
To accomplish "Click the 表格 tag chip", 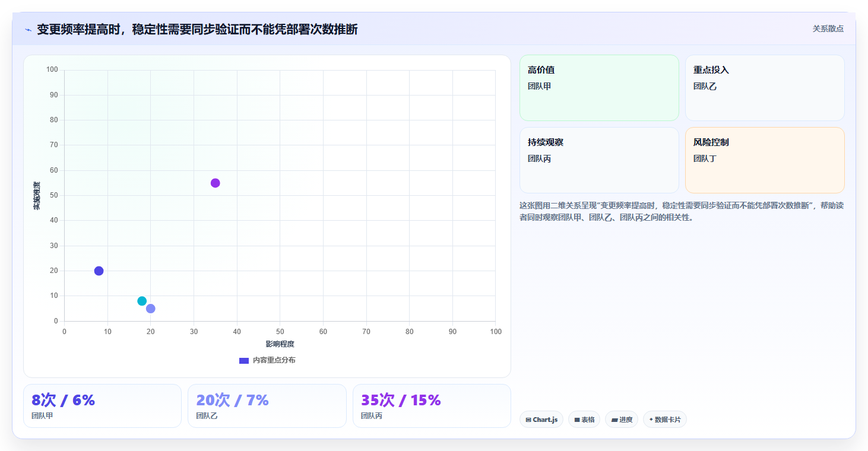I will point(584,420).
